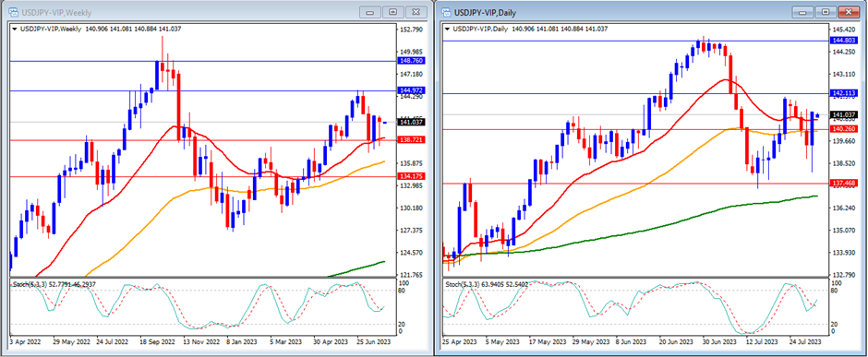Select the 137.468 red level label on Daily chart
The width and height of the screenshot is (868, 357).
844,183
